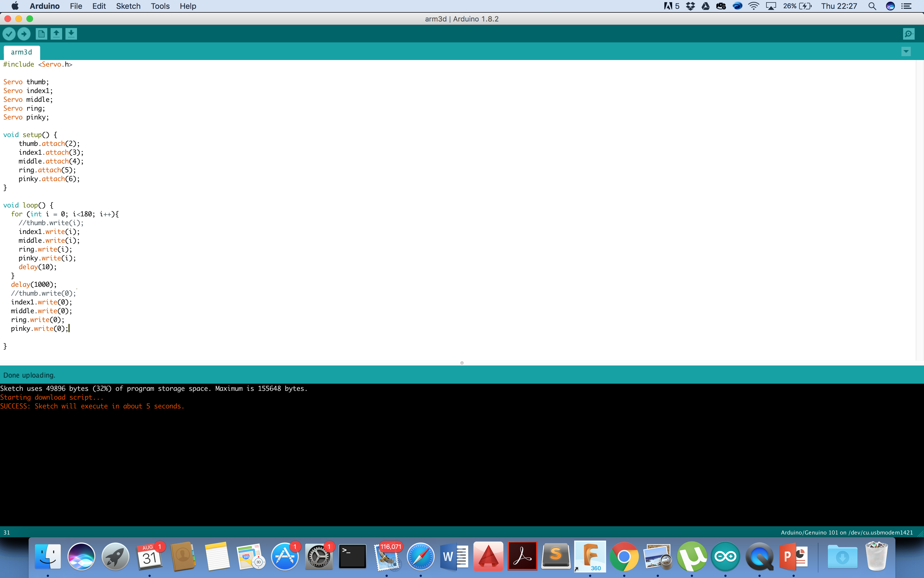The image size is (924, 578).
Task: Open AutoCAD in the Dock
Action: [488, 557]
